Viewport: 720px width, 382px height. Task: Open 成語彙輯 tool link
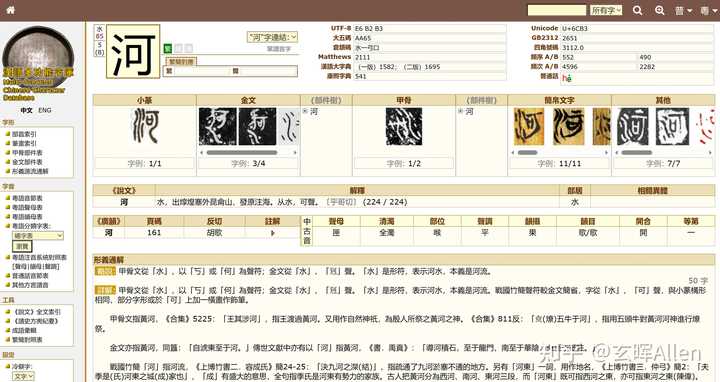[24, 330]
